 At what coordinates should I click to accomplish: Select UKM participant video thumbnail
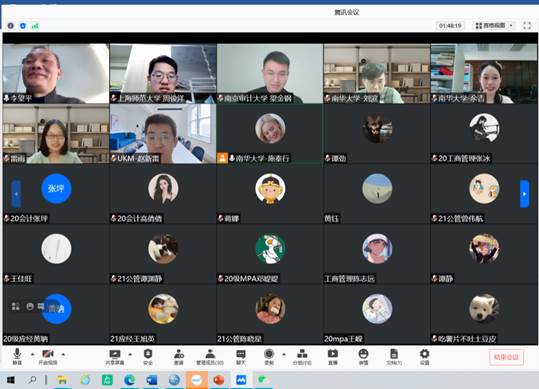(163, 134)
